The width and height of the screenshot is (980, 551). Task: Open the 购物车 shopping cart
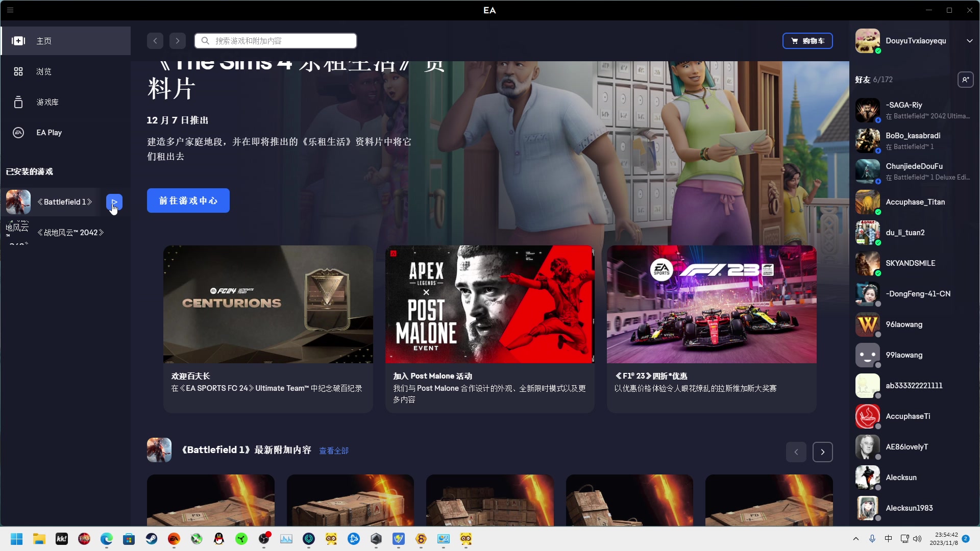pos(807,41)
